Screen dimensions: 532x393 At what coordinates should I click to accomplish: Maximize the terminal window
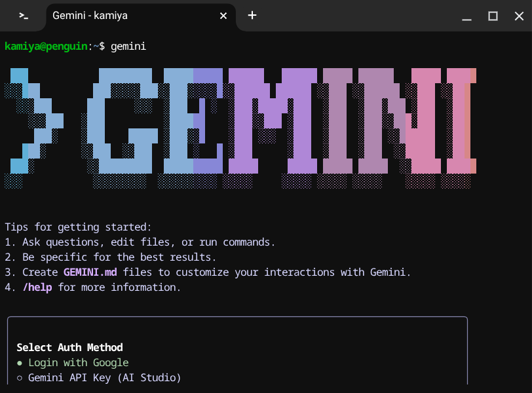pyautogui.click(x=493, y=16)
